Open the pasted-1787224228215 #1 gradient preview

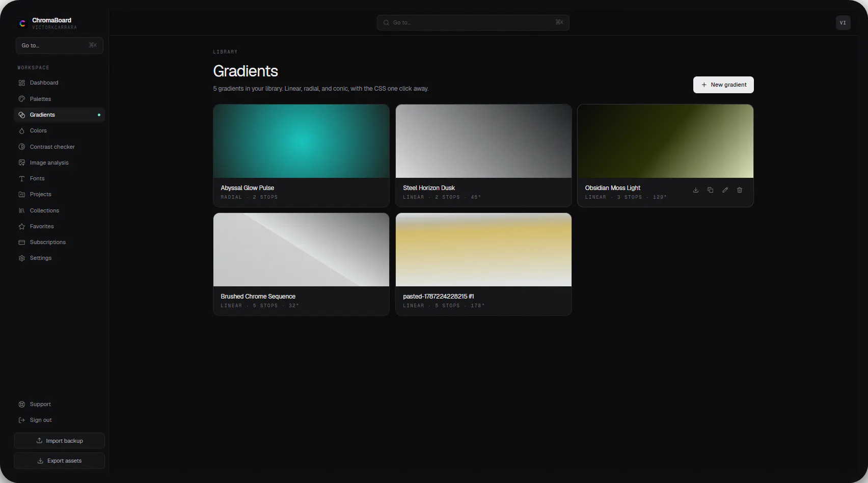(483, 250)
